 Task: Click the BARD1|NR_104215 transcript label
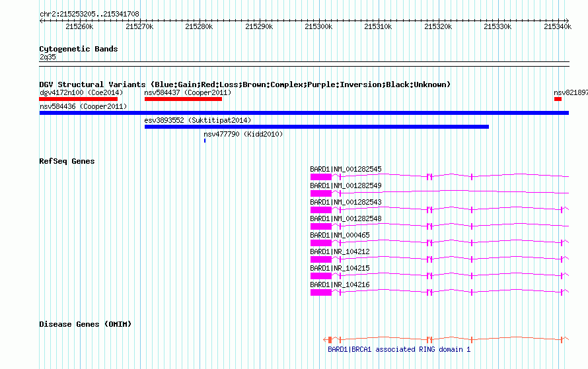coord(340,268)
